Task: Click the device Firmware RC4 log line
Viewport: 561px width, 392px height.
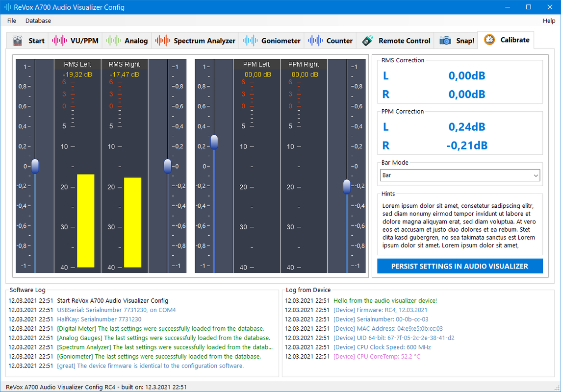Action: [x=381, y=310]
